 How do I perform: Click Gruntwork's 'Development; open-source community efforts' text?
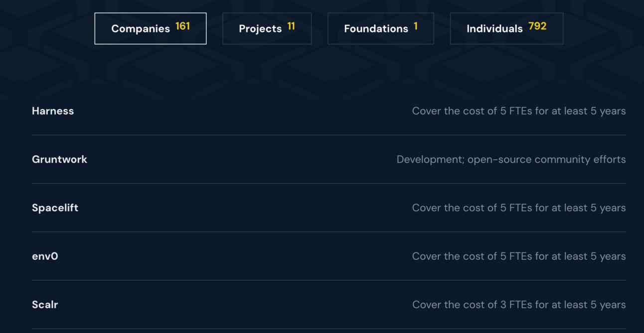coord(511,159)
